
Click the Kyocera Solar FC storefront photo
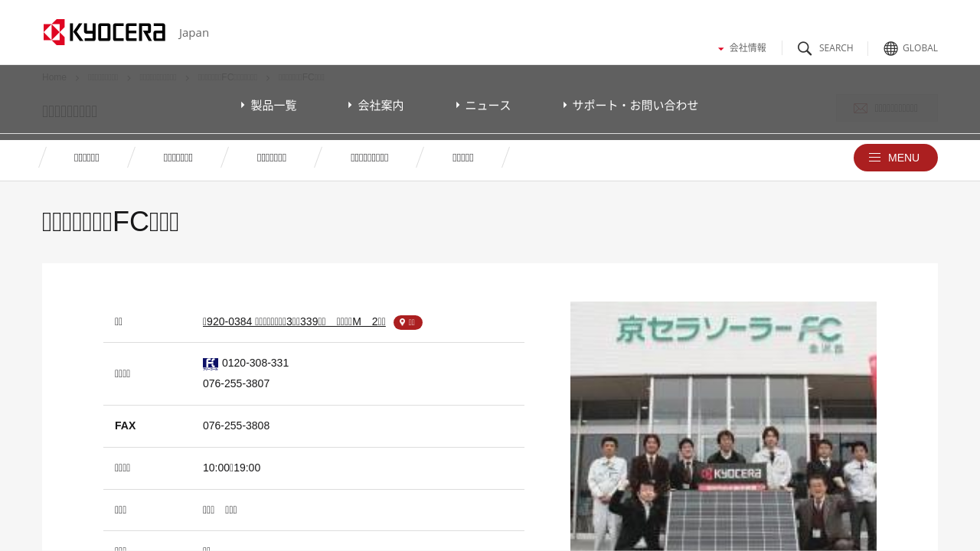723,425
